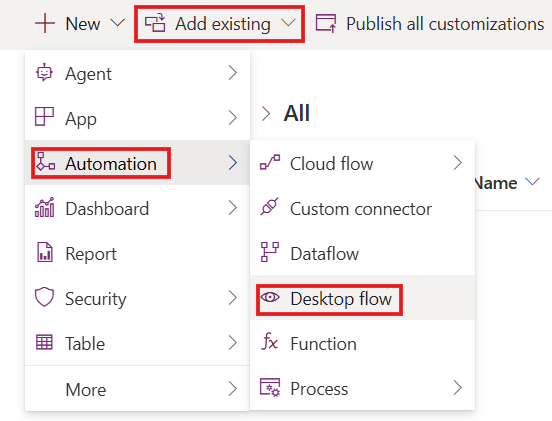Click the Security shield icon
This screenshot has height=421, width=552.
44,297
